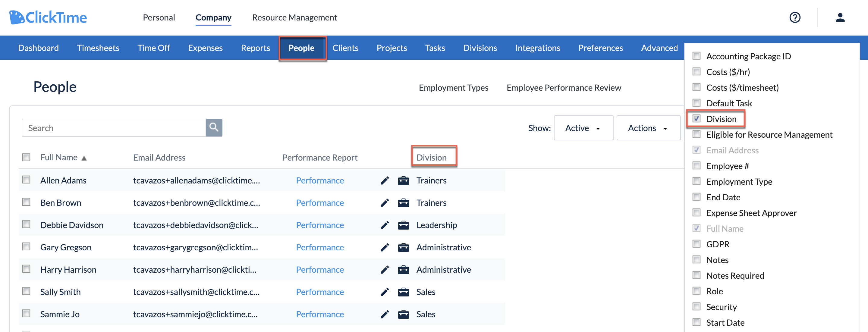This screenshot has width=868, height=332.
Task: Edit Debbie Davidson with pencil icon
Action: pos(385,225)
